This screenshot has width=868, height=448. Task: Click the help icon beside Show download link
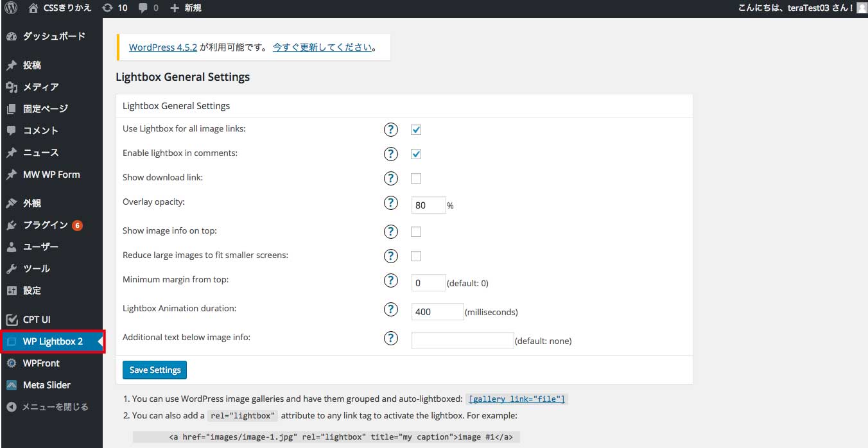391,178
